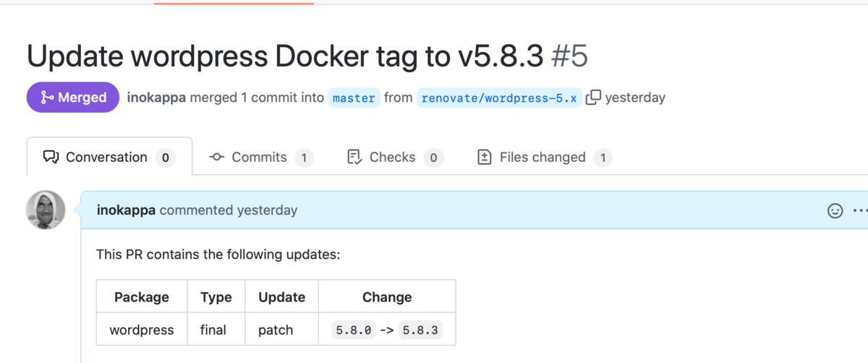Click the Update column header
Screen dimensions: 868x363
pos(282,297)
